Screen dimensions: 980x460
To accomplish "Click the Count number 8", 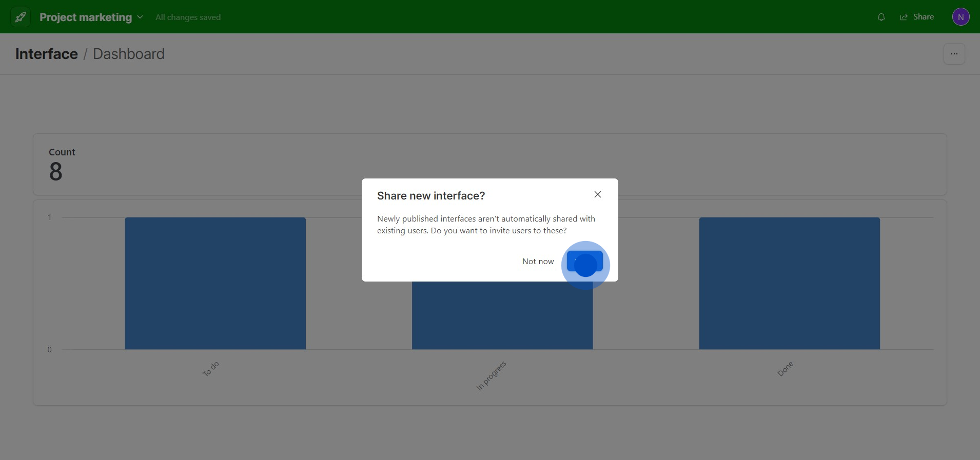I will pos(55,172).
